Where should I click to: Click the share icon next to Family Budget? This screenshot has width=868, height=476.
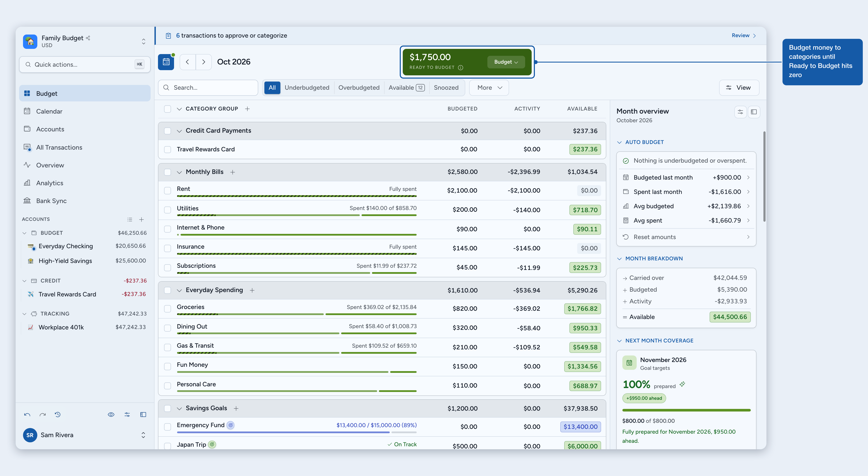click(88, 38)
